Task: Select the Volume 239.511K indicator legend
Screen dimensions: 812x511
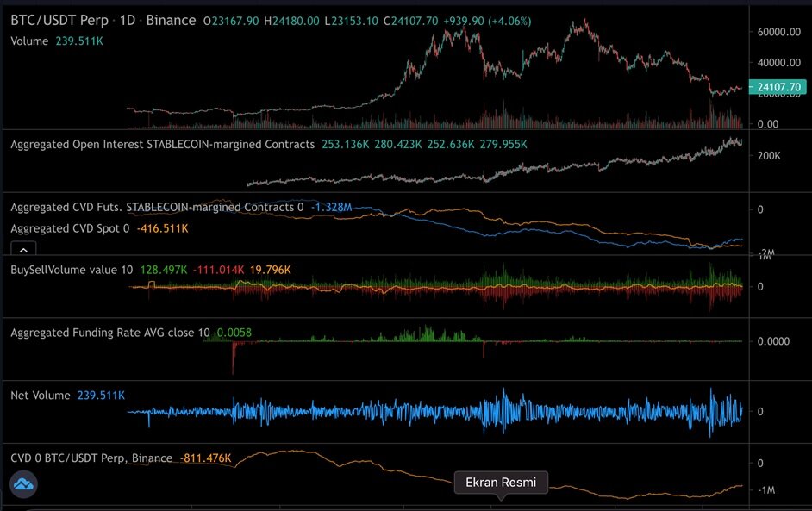Action: pyautogui.click(x=56, y=41)
